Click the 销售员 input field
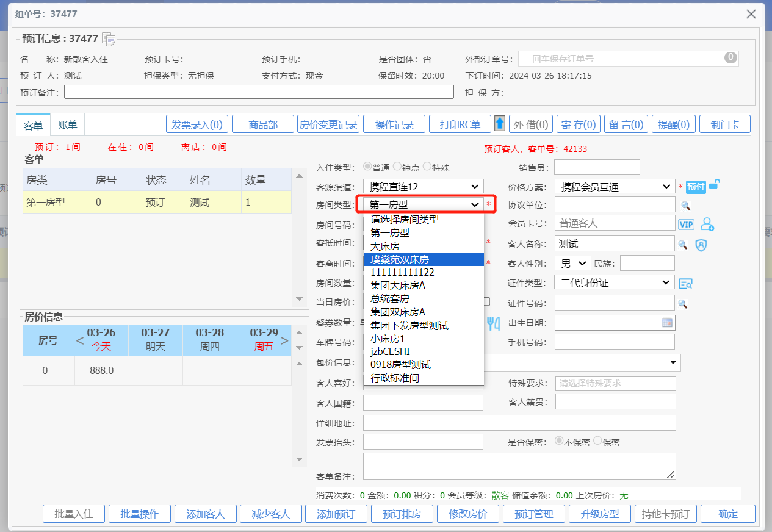 [597, 167]
